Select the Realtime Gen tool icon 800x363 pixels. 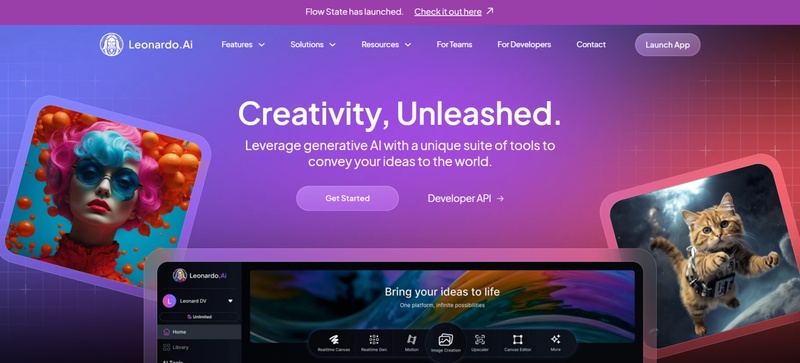point(374,340)
